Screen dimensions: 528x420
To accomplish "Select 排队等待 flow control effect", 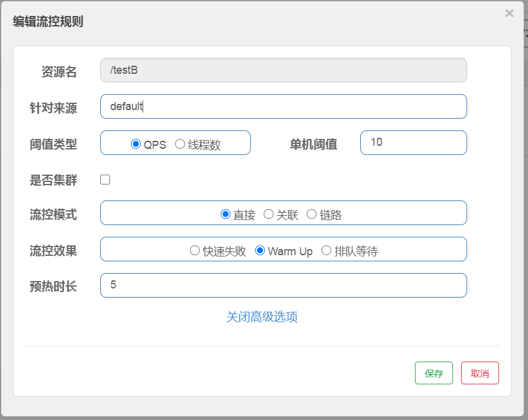I will tap(326, 250).
